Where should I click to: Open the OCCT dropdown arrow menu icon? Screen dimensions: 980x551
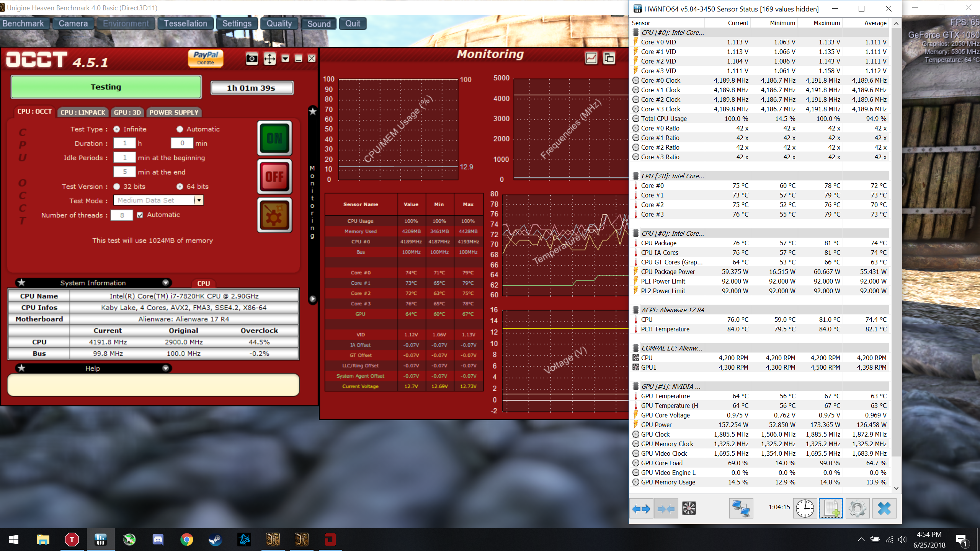(x=285, y=59)
